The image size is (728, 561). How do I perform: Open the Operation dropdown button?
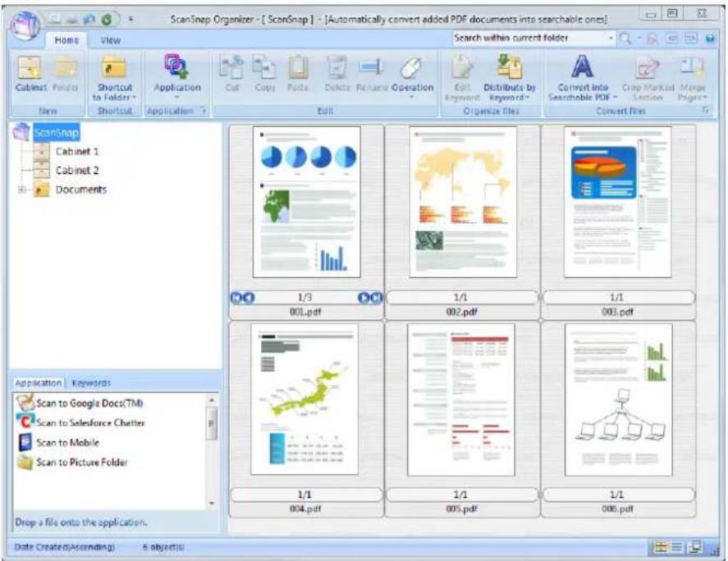pyautogui.click(x=412, y=77)
